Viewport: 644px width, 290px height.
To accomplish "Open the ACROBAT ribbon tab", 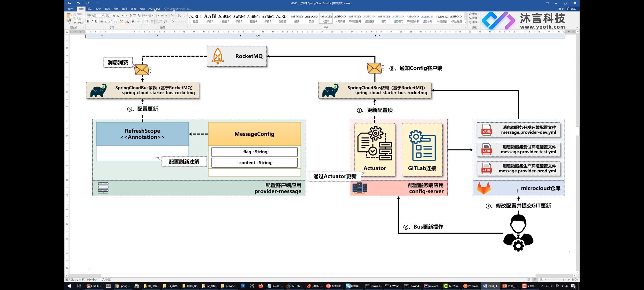I will click(154, 9).
